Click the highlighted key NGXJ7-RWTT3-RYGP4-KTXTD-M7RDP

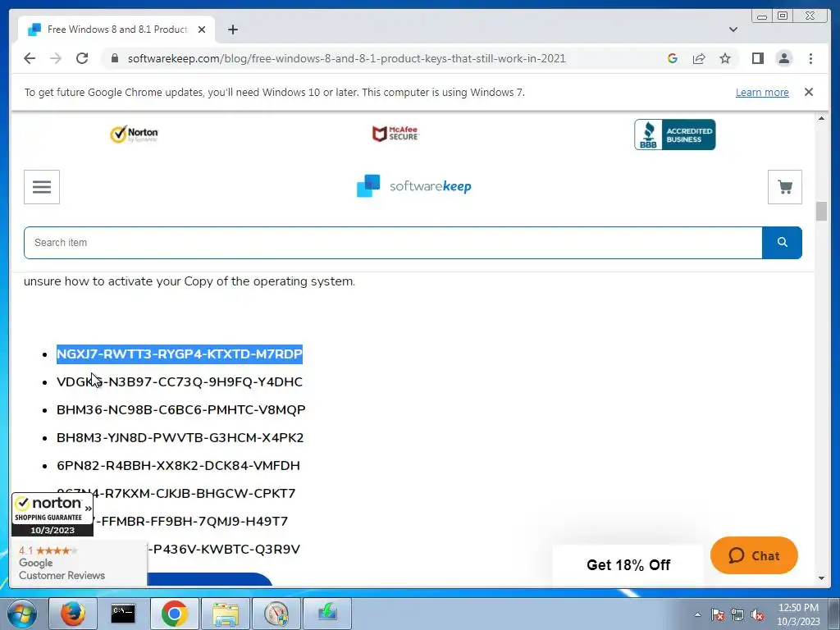click(x=180, y=354)
